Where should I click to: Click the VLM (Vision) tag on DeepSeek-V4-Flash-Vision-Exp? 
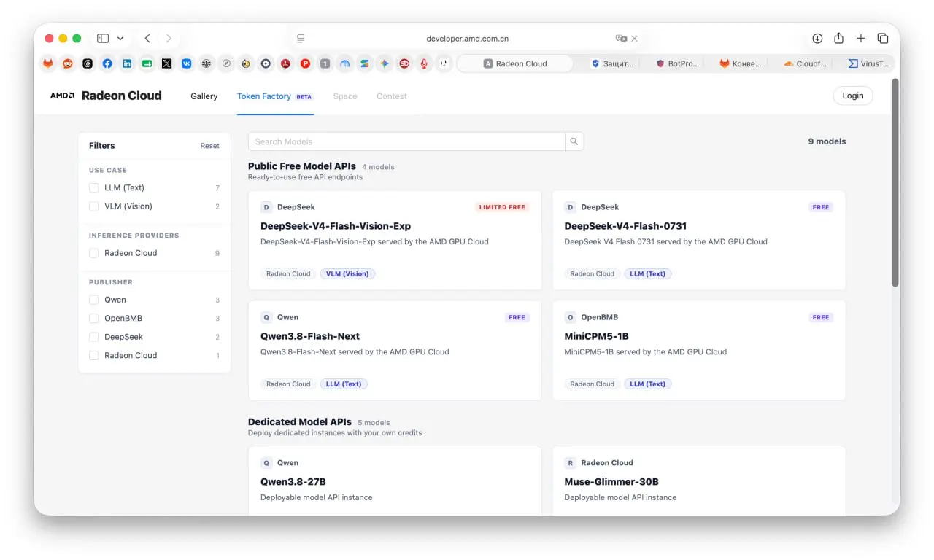click(x=348, y=274)
